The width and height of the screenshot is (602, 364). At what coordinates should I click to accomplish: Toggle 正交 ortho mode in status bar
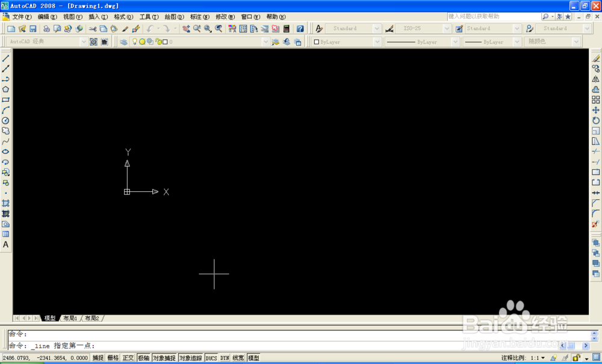click(128, 358)
